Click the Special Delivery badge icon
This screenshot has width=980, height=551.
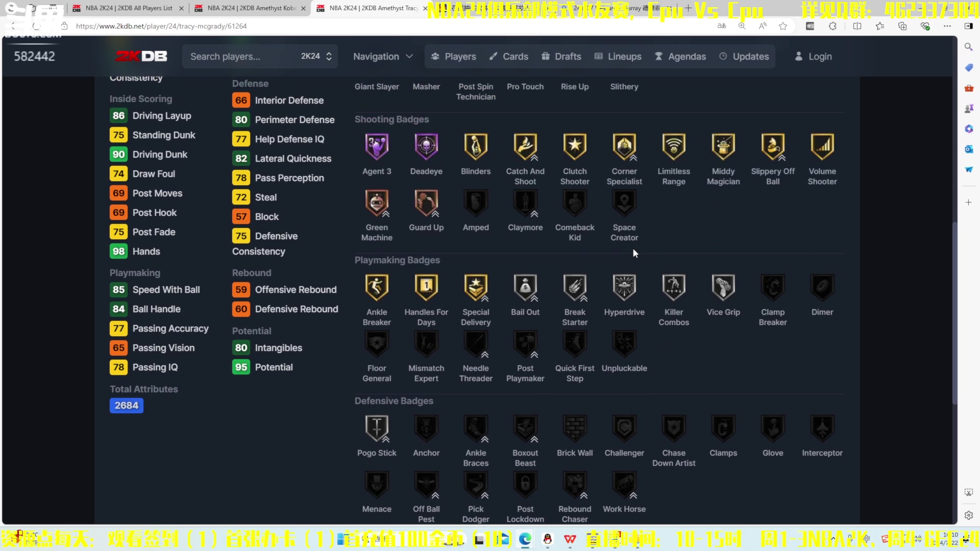click(x=476, y=287)
